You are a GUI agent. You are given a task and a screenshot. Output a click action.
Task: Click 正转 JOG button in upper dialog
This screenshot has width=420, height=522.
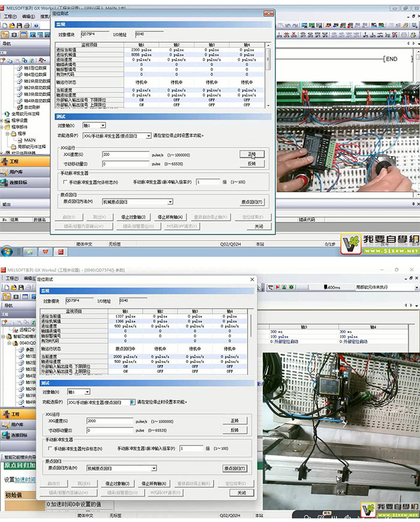click(252, 154)
